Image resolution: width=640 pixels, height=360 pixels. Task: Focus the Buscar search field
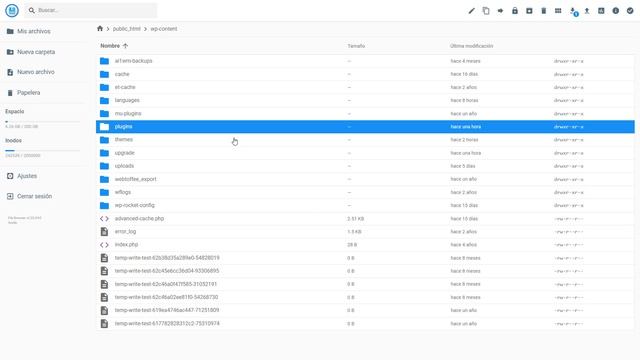point(91,11)
